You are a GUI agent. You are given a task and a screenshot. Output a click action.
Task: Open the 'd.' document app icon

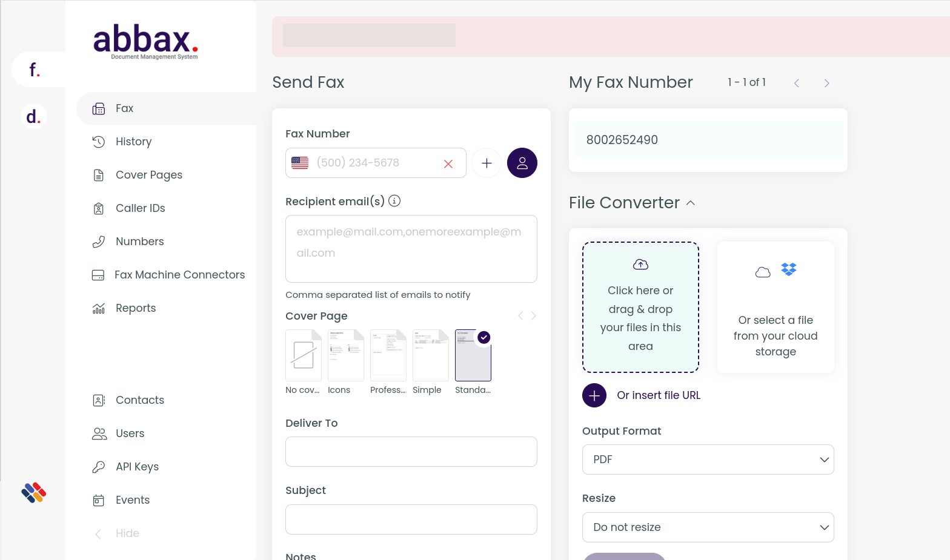click(33, 116)
